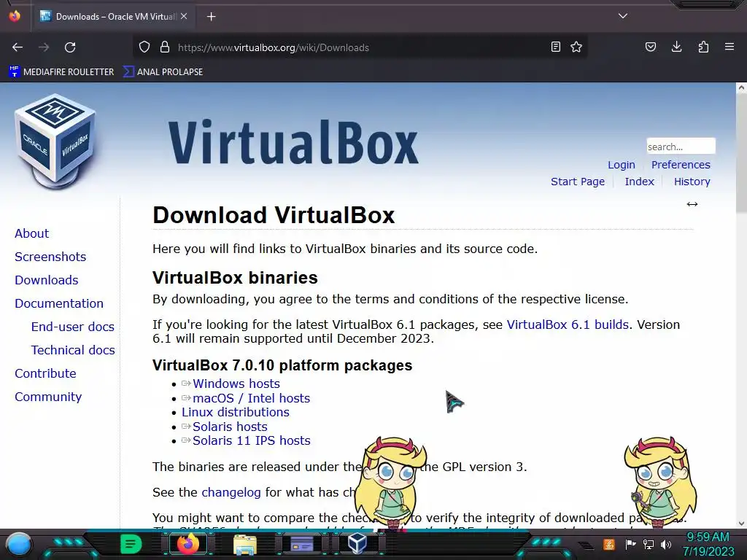The image size is (747, 560).
Task: Open End-user docs in the sidebar
Action: 73,327
